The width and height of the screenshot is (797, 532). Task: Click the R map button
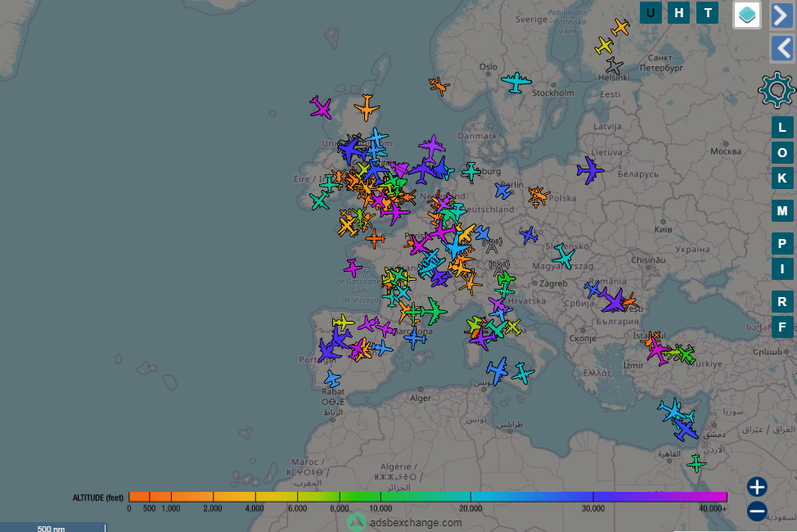coord(782,301)
